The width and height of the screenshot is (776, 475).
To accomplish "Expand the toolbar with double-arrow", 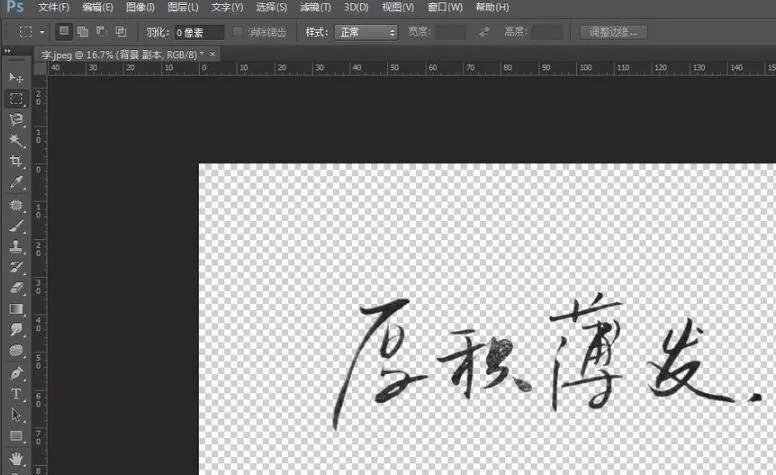I will (x=7, y=51).
